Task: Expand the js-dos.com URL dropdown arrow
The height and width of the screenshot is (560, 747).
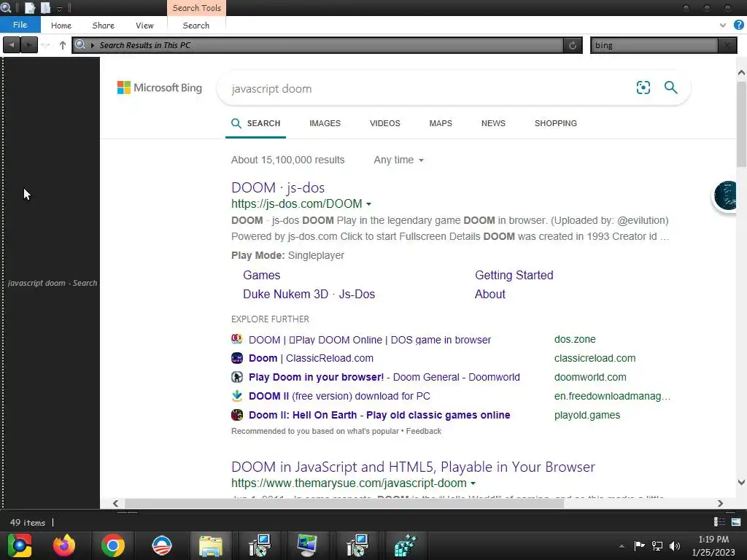Action: click(x=368, y=204)
